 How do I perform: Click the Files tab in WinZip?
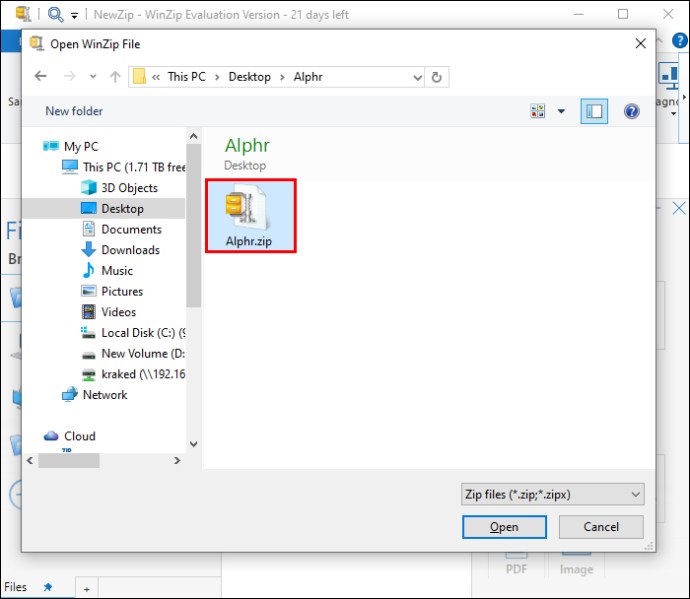coord(15,587)
